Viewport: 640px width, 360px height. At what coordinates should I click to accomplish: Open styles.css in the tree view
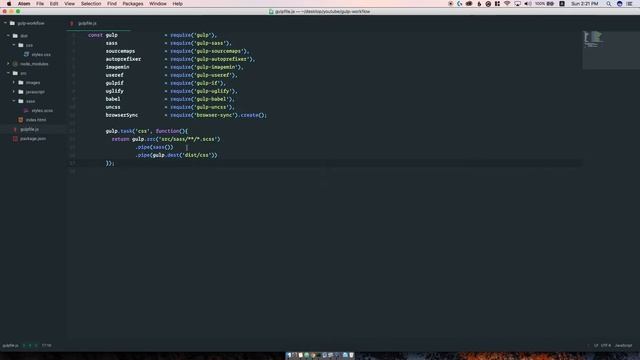coord(41,54)
